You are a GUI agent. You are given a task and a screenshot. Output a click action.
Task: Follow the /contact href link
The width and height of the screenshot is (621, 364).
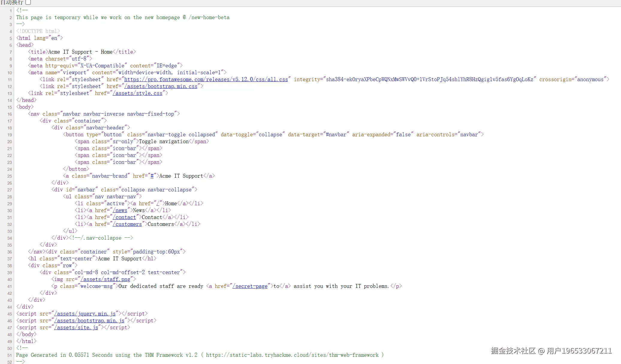pos(124,217)
